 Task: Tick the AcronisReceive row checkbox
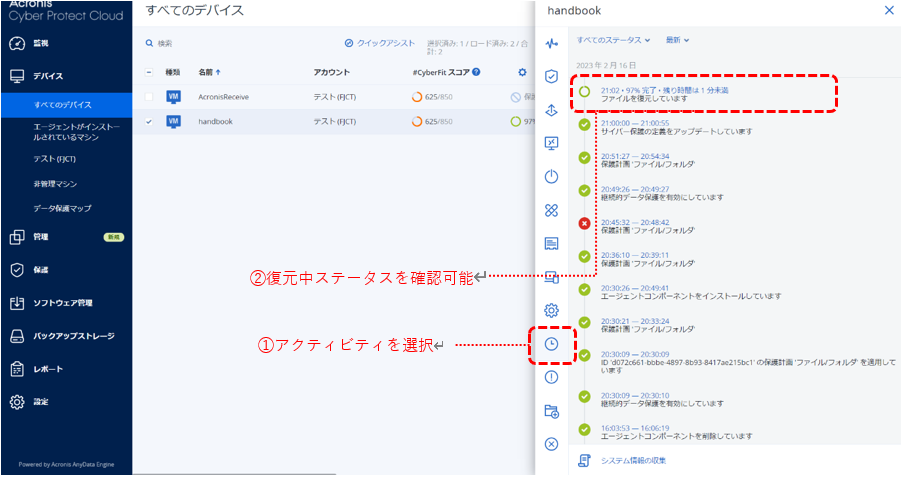(x=149, y=97)
